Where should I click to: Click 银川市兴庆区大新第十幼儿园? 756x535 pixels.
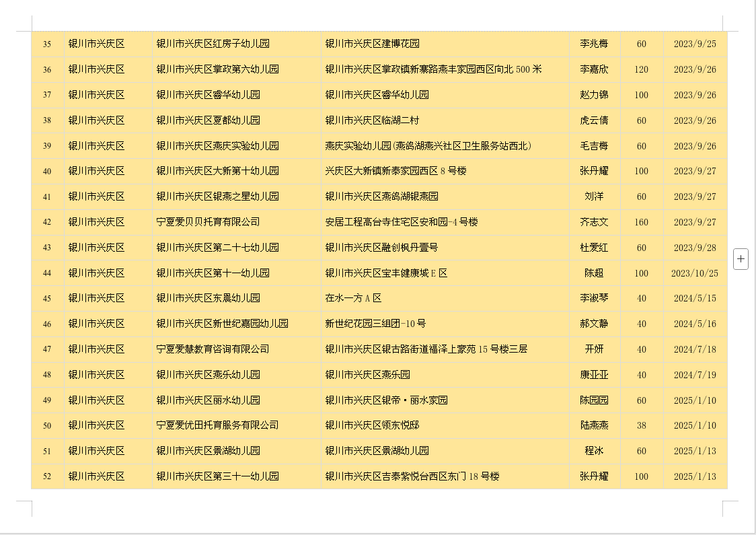click(x=217, y=171)
